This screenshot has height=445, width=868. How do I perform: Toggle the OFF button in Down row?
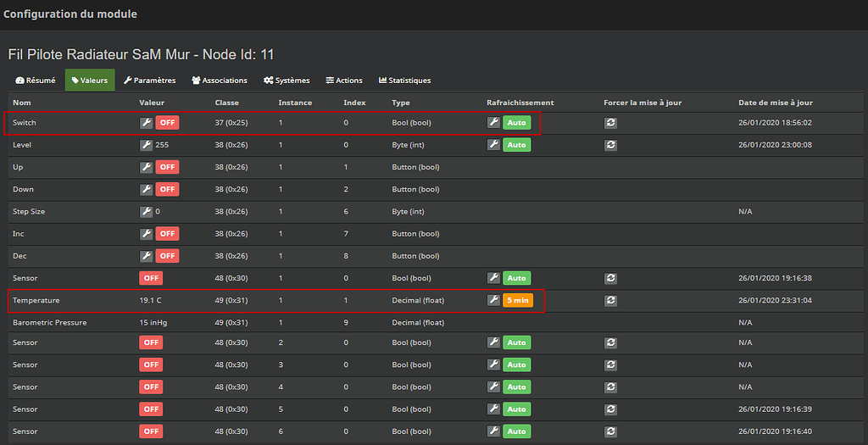[167, 189]
